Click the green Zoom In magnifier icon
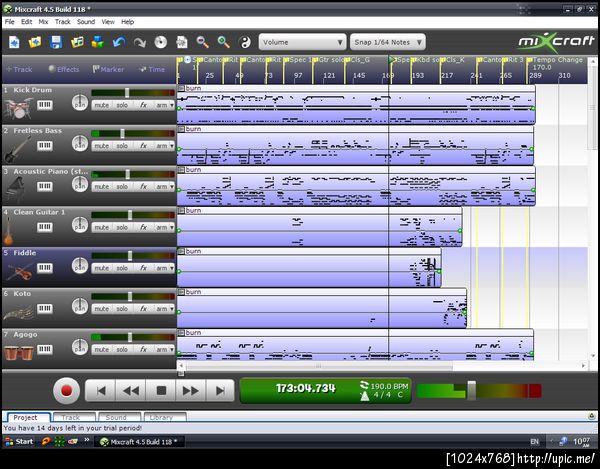The height and width of the screenshot is (469, 600). click(x=223, y=42)
